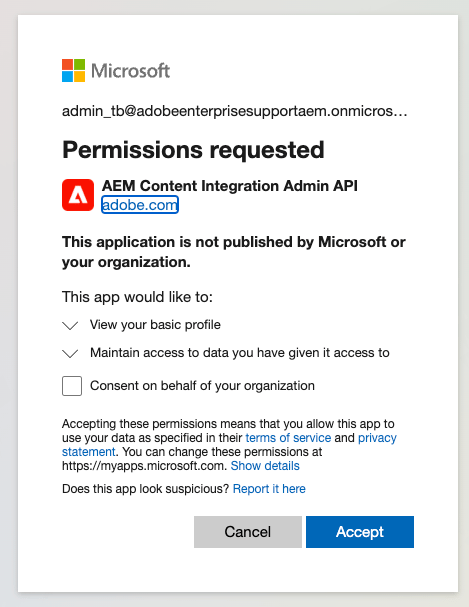Click the blue Accept button

pyautogui.click(x=360, y=532)
